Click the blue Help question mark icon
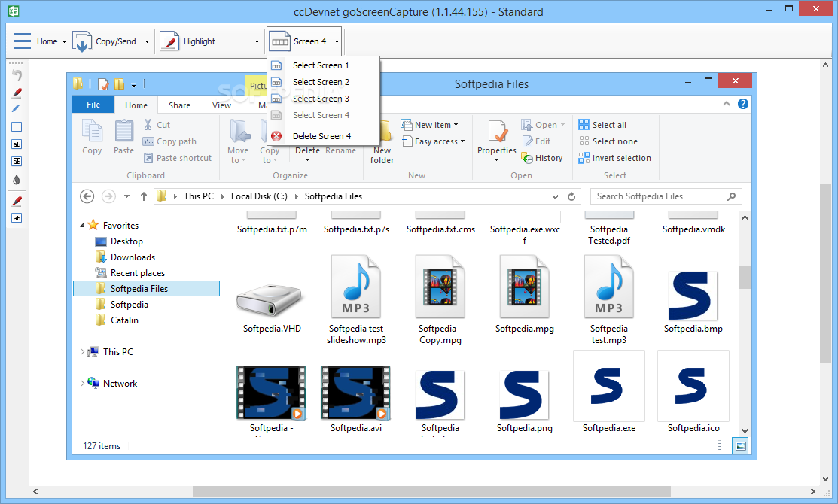 pos(743,104)
